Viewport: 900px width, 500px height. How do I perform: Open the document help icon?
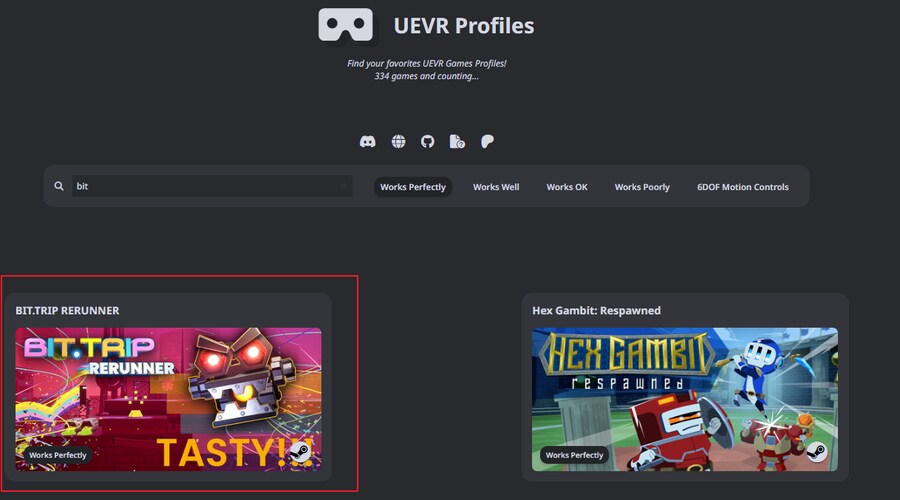tap(457, 141)
